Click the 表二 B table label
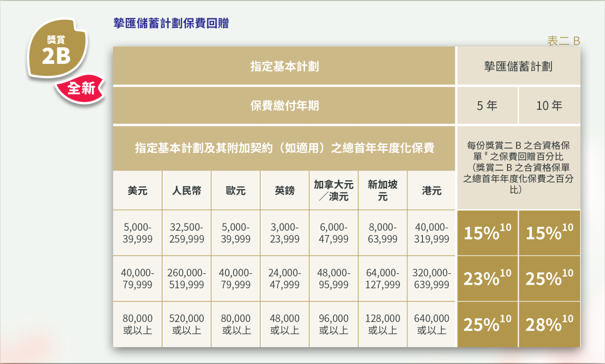The image size is (605, 364). coord(563,41)
